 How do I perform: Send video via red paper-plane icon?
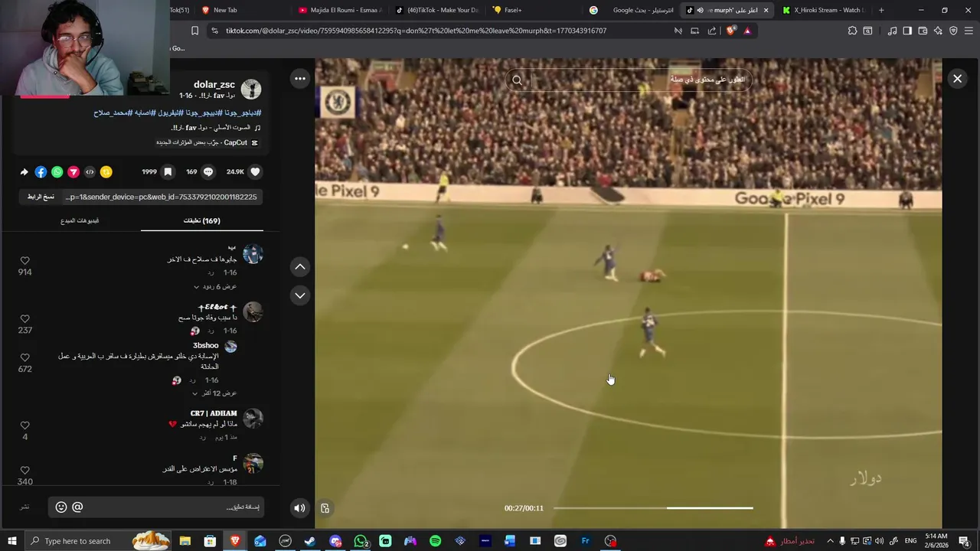coord(73,172)
